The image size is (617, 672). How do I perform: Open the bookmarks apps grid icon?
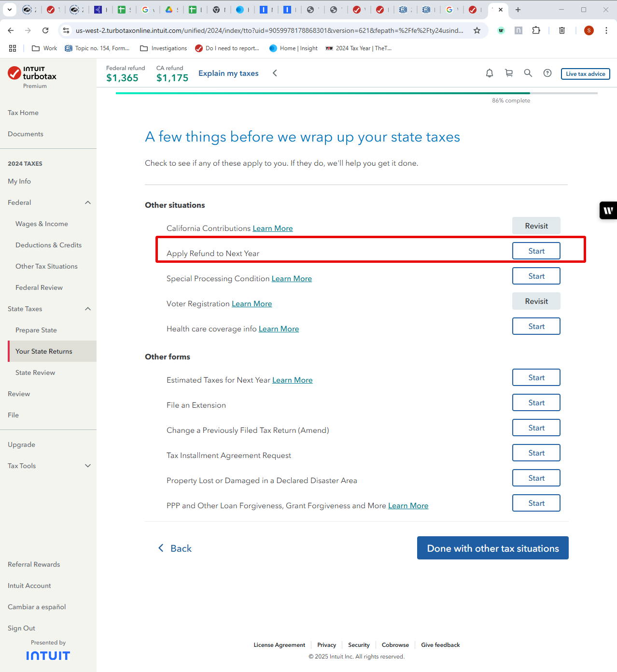click(x=13, y=48)
